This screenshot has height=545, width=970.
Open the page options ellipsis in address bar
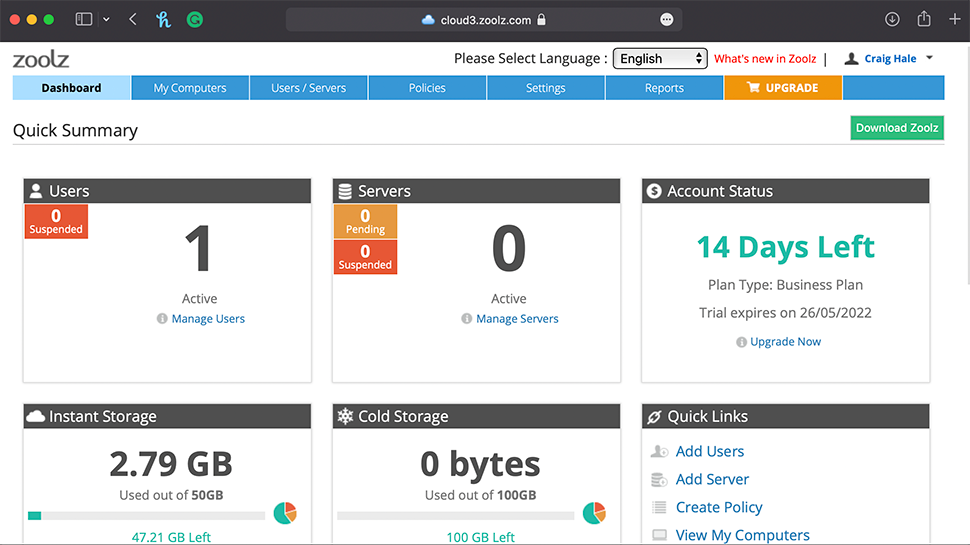pyautogui.click(x=666, y=20)
